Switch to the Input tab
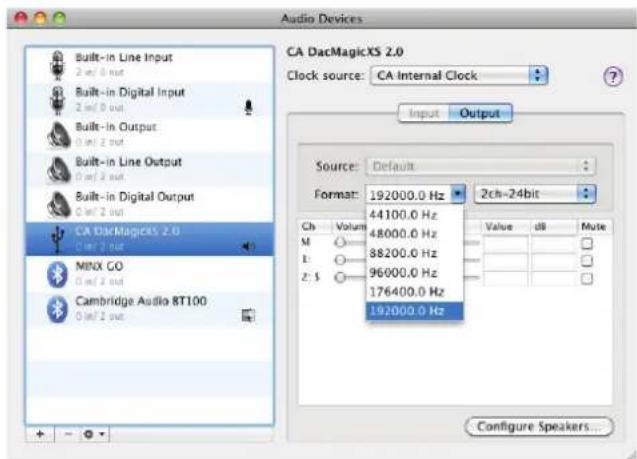The width and height of the screenshot is (637, 459). click(x=424, y=113)
